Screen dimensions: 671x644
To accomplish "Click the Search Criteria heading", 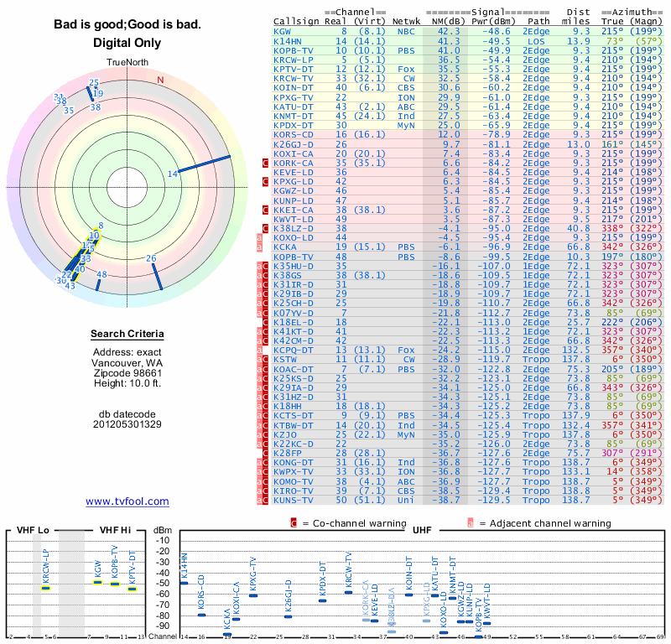I will click(127, 334).
